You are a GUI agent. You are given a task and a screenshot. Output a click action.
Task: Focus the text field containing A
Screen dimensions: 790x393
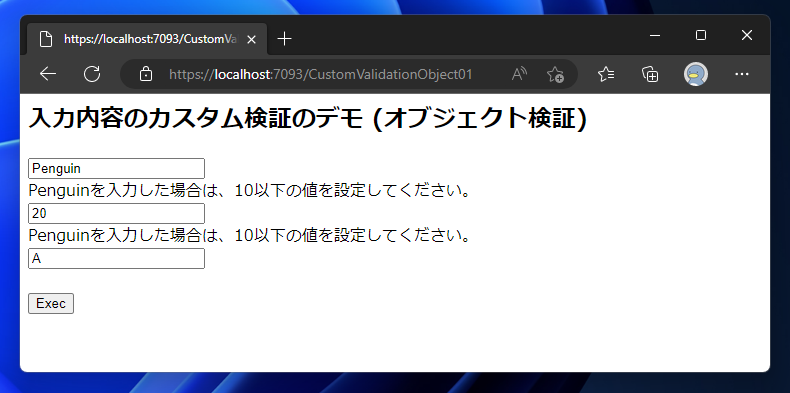pos(116,258)
